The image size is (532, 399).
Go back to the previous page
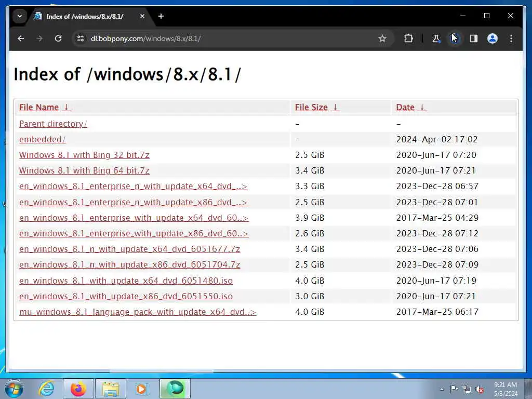tap(21, 38)
